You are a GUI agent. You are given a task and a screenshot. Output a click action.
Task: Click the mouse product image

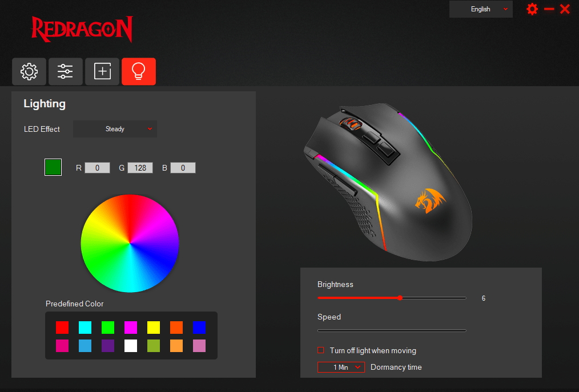tap(388, 182)
